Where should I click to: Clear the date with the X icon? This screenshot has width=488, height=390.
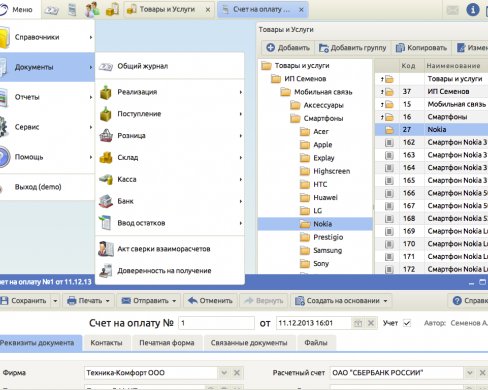click(x=371, y=323)
